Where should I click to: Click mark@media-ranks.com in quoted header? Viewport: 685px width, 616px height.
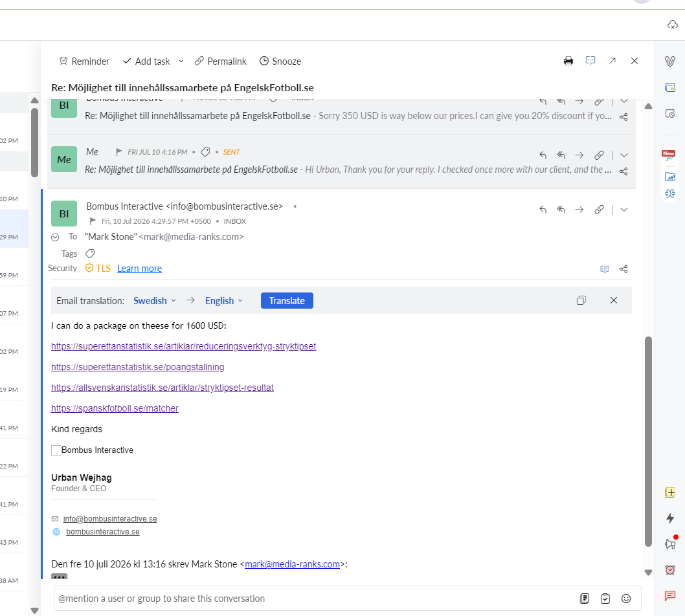292,564
